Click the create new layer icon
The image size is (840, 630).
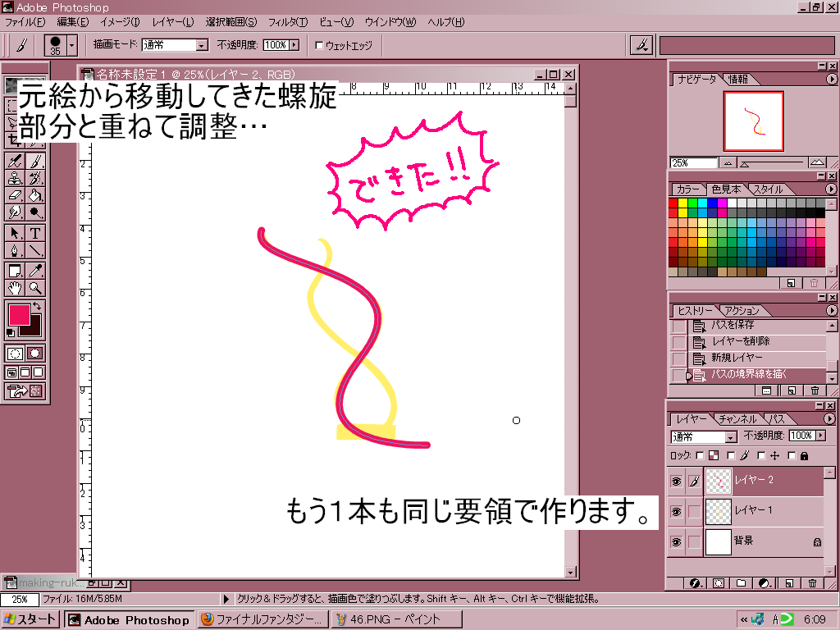click(x=788, y=583)
